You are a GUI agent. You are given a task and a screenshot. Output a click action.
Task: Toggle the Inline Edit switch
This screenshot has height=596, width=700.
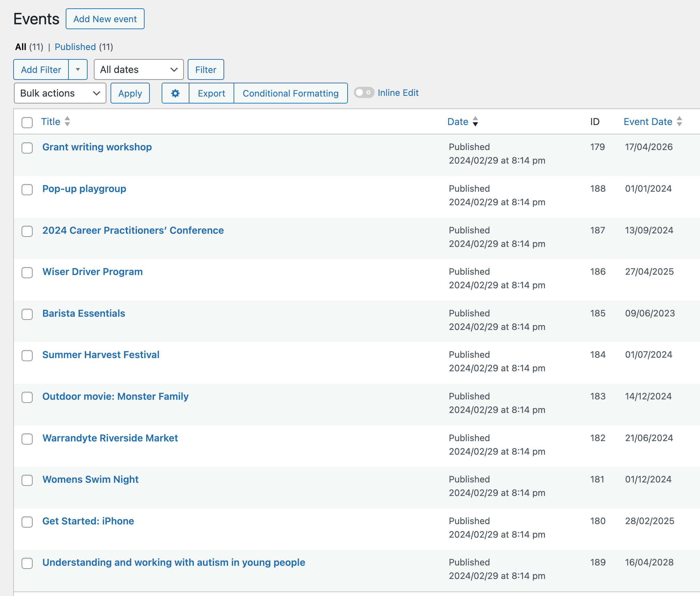[x=364, y=93]
